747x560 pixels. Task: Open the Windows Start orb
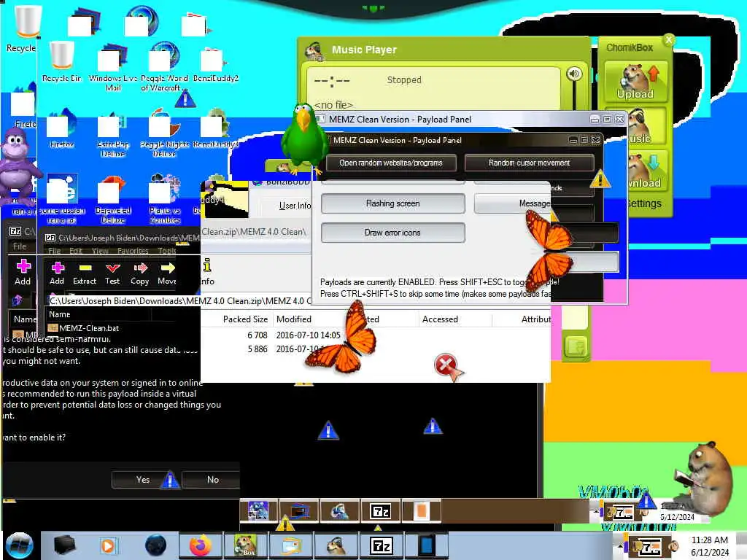19,545
